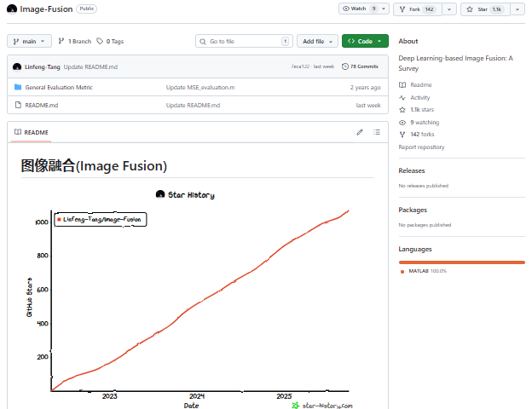532x409 pixels.
Task: Expand the main branch dropdown
Action: 30,41
